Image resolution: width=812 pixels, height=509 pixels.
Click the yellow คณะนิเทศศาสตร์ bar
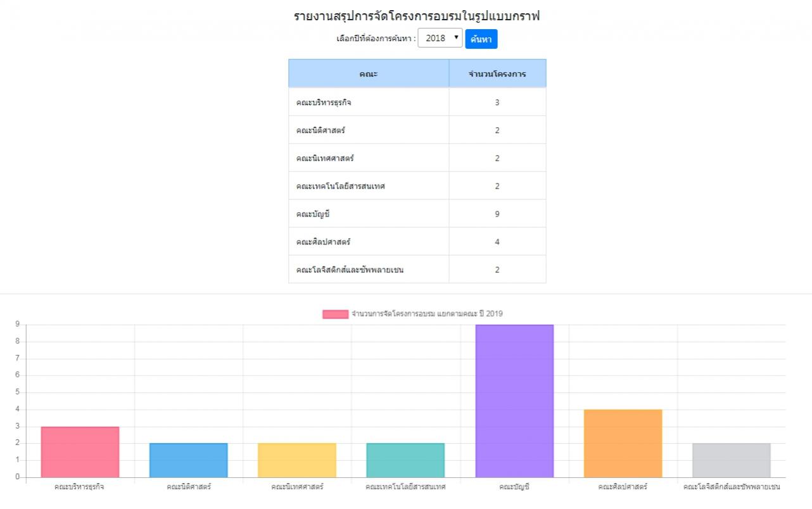pyautogui.click(x=297, y=460)
